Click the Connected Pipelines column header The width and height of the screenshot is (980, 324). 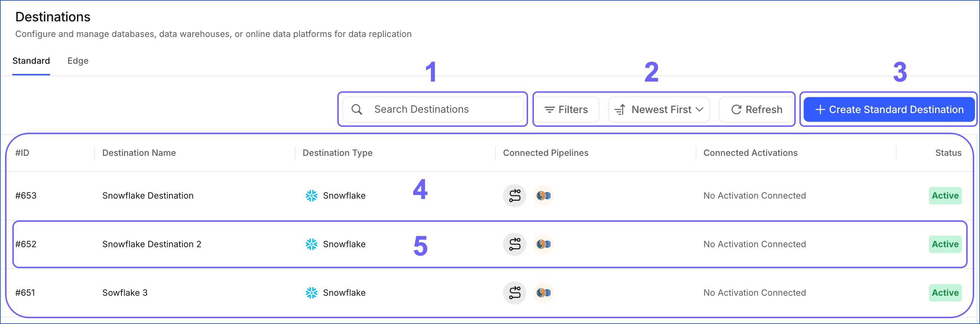pos(545,153)
